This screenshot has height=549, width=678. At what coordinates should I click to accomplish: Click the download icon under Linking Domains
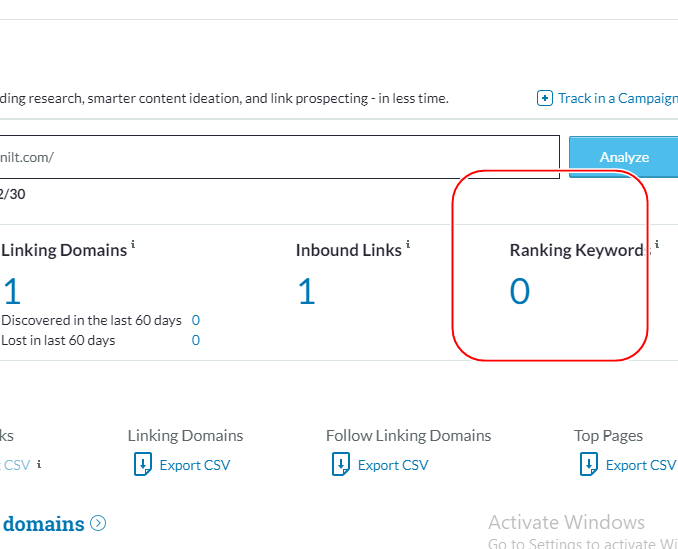tap(142, 465)
